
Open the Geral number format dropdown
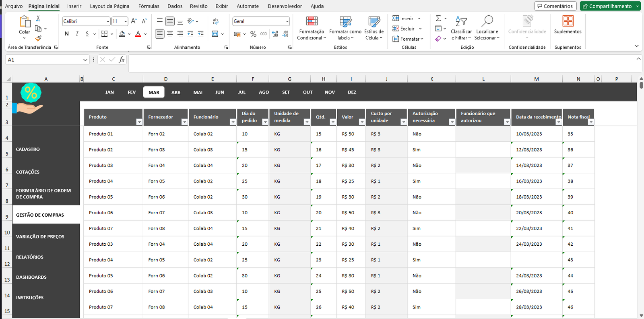point(287,21)
